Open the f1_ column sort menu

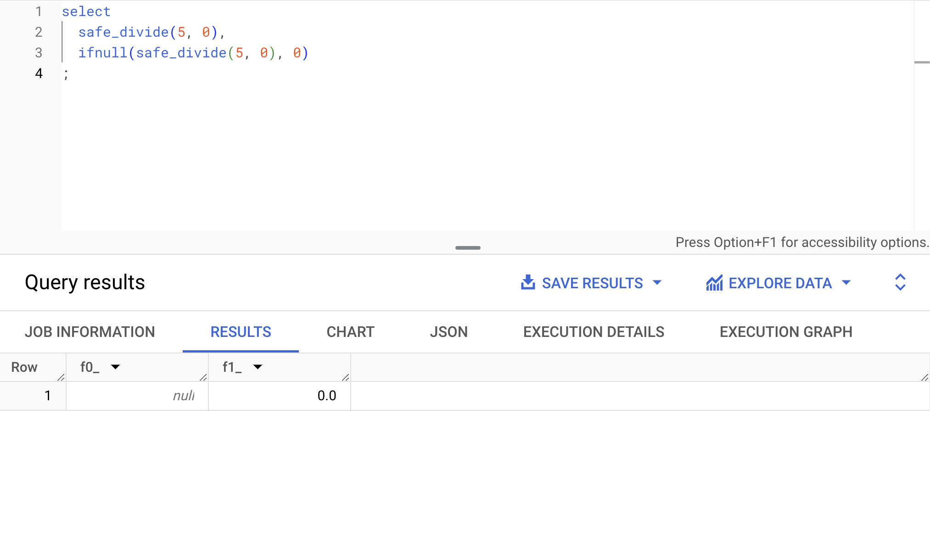point(258,367)
